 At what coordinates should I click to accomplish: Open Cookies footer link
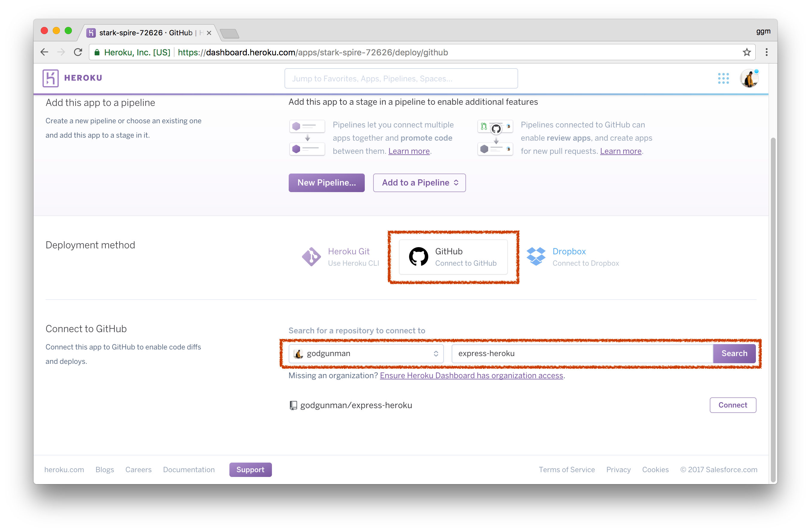coord(655,470)
